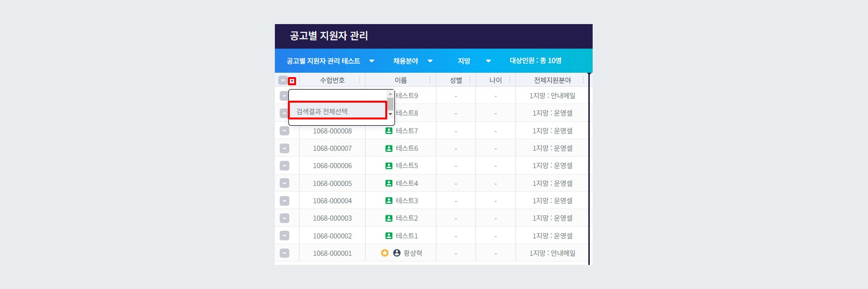868x289 pixels.
Task: Click 1지망 : 운영셀 in the 테스트5 row
Action: pyautogui.click(x=553, y=166)
